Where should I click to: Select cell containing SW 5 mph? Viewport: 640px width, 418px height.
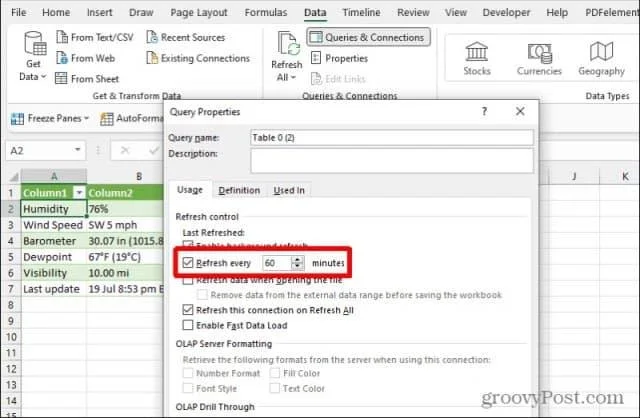(x=125, y=225)
